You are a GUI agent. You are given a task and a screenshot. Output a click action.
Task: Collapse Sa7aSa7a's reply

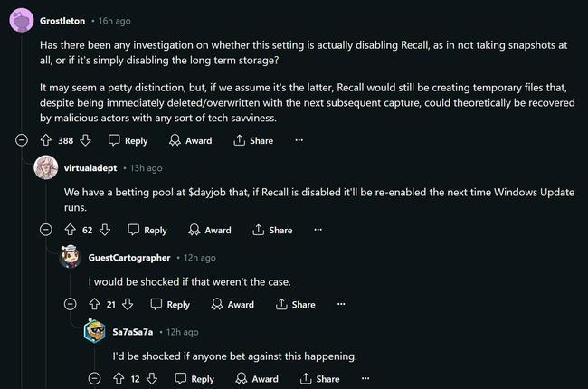(x=94, y=379)
